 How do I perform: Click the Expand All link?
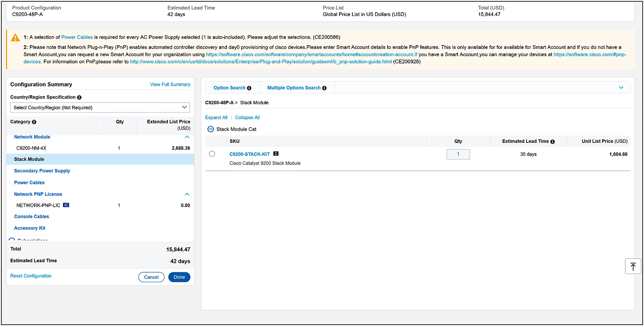click(216, 118)
